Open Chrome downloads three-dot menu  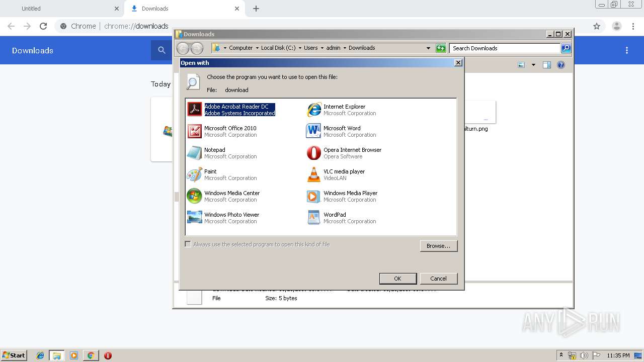point(627,50)
